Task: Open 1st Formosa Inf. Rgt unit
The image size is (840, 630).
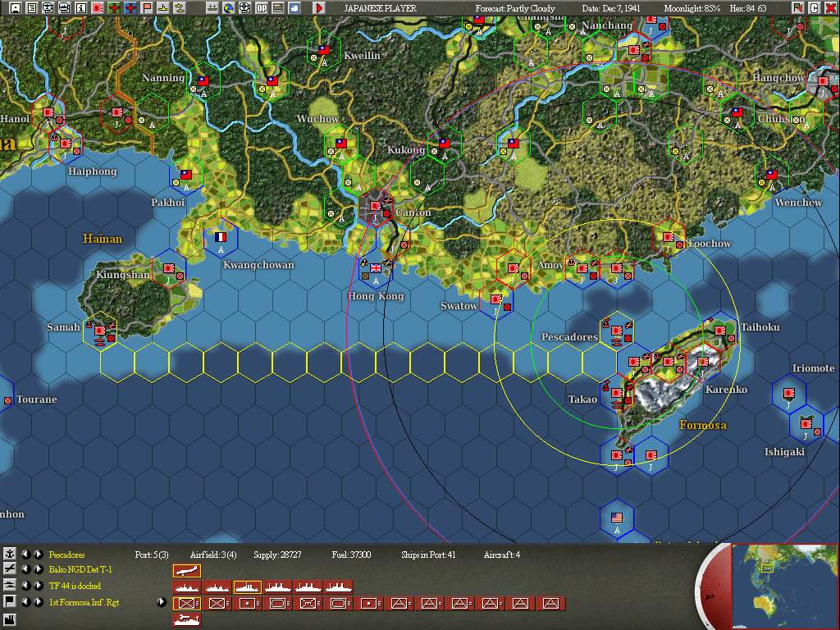Action: coord(84,602)
